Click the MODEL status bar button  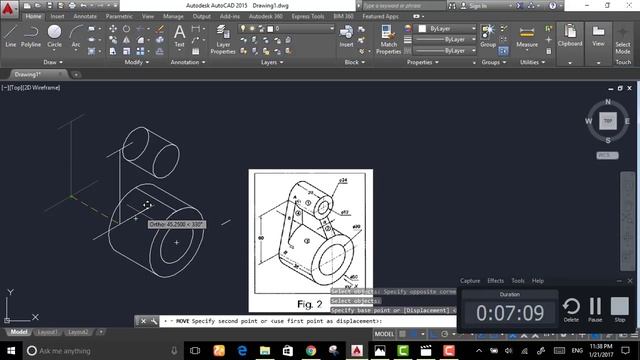click(384, 334)
